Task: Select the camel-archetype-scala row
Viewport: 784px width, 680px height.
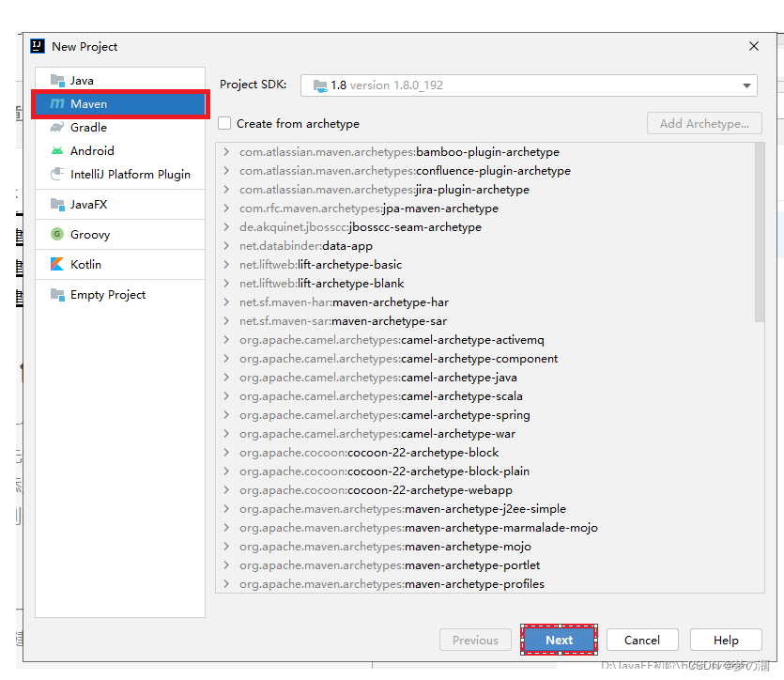Action: pos(485,396)
